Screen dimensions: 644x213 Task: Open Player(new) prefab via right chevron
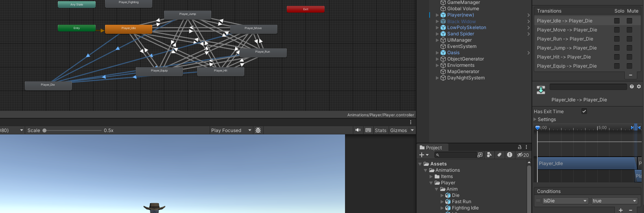pos(528,15)
